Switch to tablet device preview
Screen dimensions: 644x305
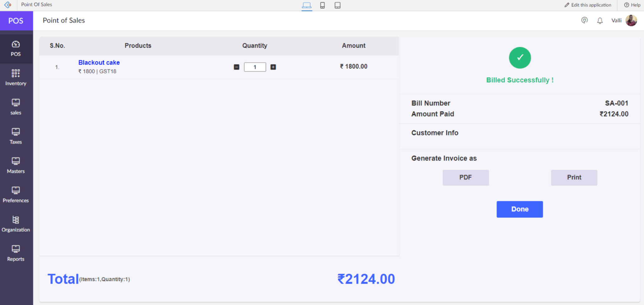click(338, 5)
